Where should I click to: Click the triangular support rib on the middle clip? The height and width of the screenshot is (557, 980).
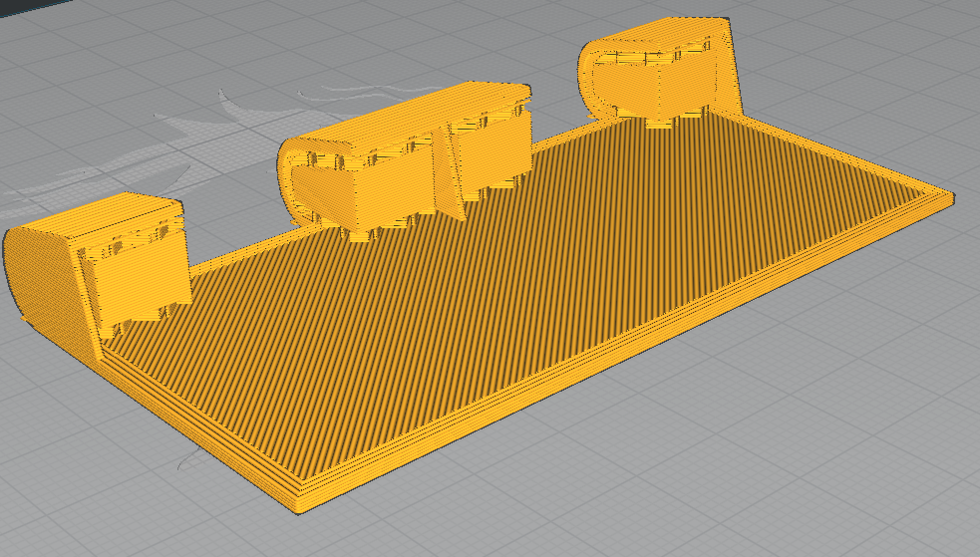(449, 171)
